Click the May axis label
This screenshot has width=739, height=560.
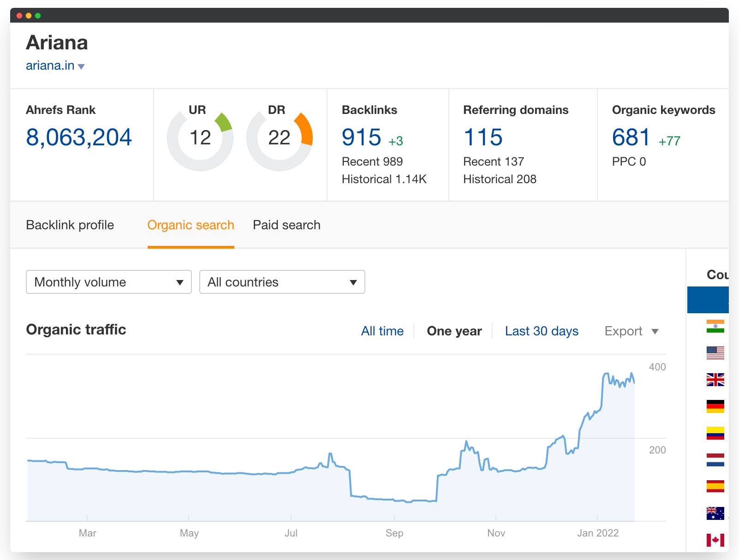click(189, 533)
